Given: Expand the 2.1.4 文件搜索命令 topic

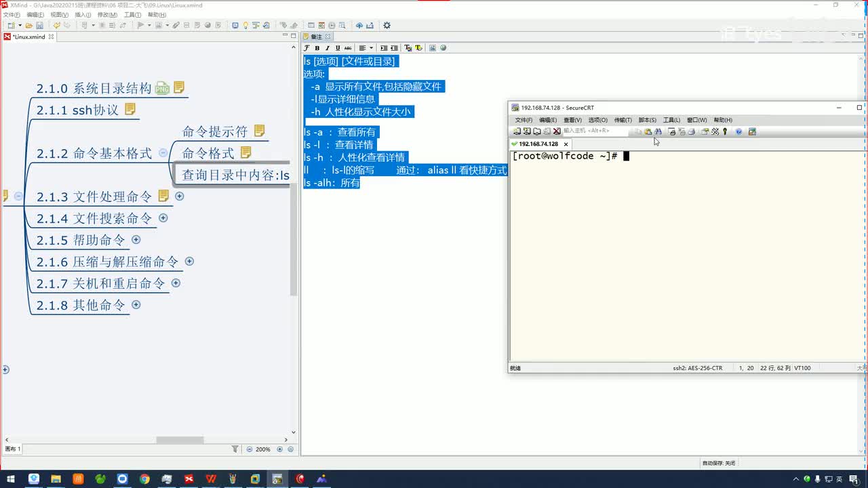Looking at the screenshot, I should (x=163, y=218).
